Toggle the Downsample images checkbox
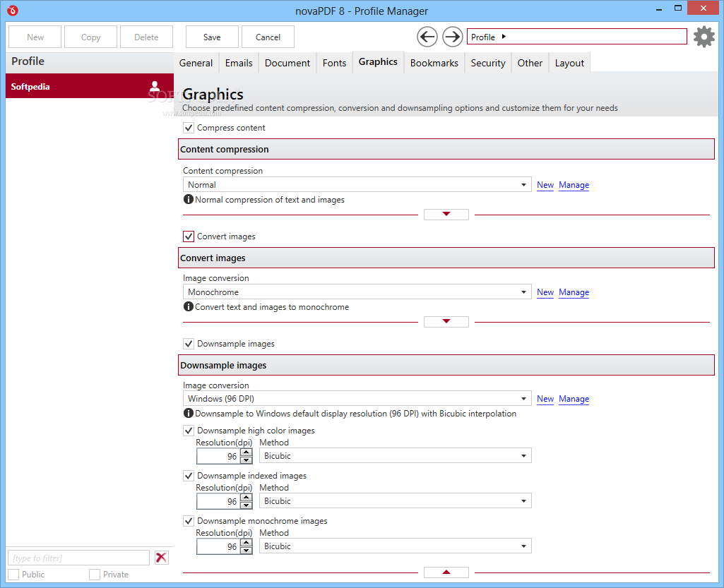 (x=189, y=344)
